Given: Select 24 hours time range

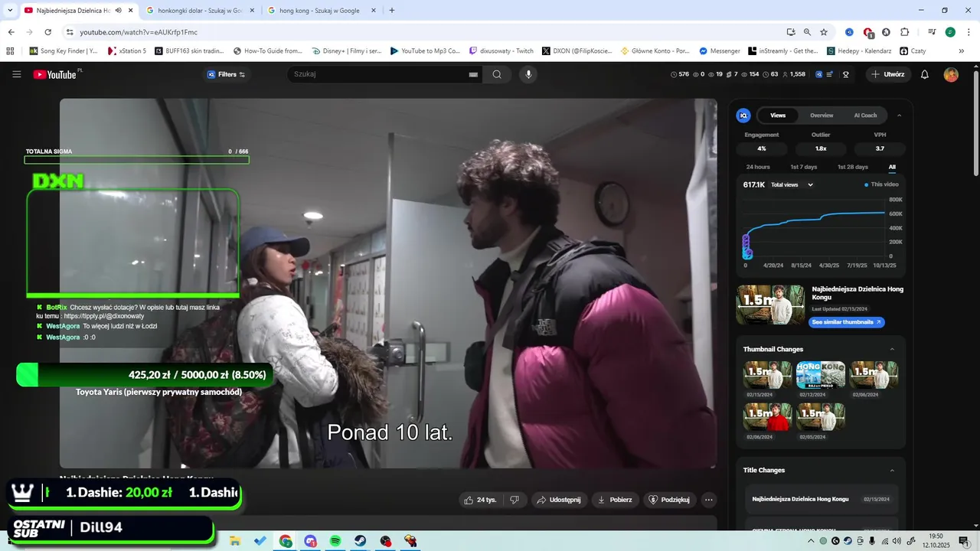Looking at the screenshot, I should (x=758, y=167).
